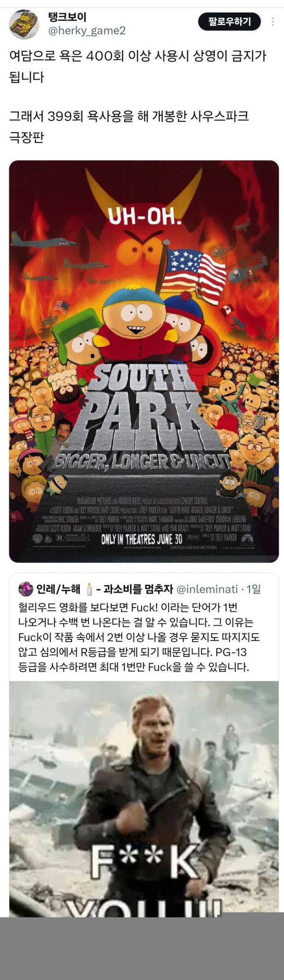The height and width of the screenshot is (980, 284).
Task: Click the South Park title logo on poster
Action: (142, 416)
